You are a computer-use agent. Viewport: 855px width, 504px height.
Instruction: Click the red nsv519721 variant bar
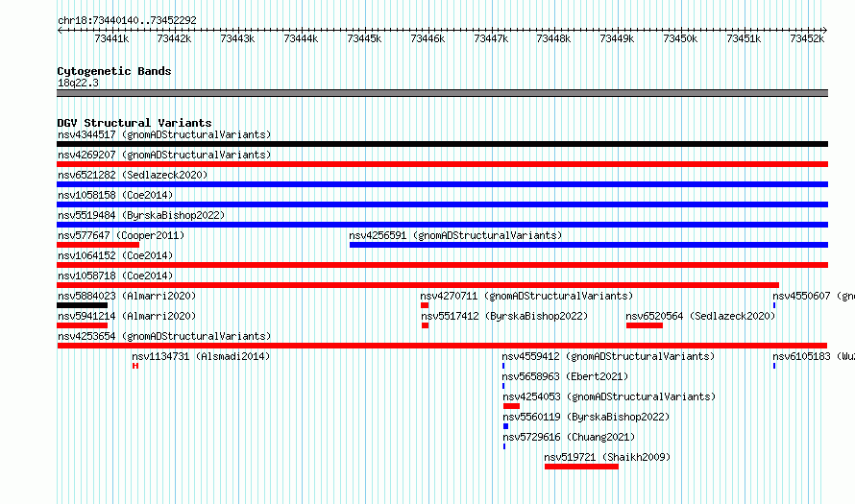tap(582, 467)
